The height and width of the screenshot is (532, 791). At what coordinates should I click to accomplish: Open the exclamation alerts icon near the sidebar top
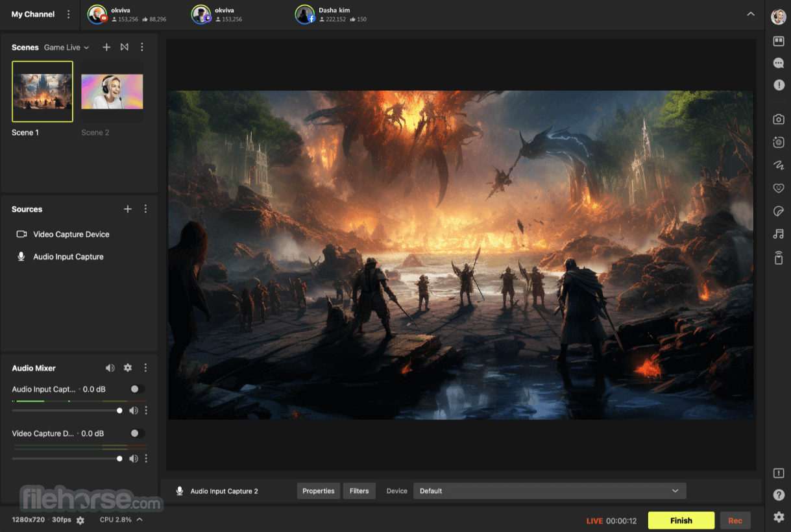(x=779, y=85)
